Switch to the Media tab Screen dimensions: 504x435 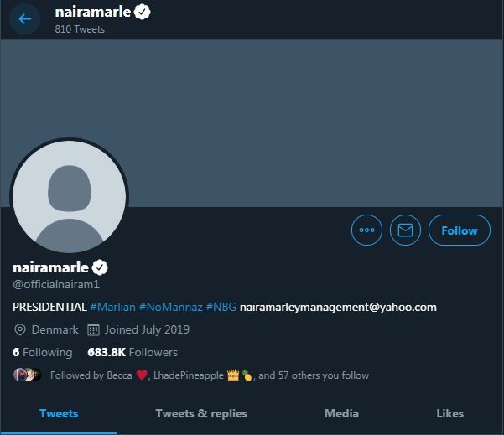pos(341,413)
